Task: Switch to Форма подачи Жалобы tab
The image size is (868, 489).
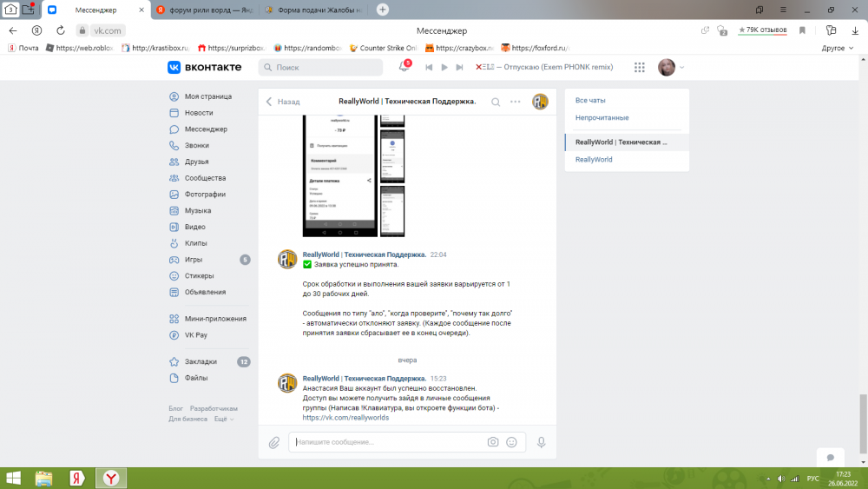Action: 314,10
